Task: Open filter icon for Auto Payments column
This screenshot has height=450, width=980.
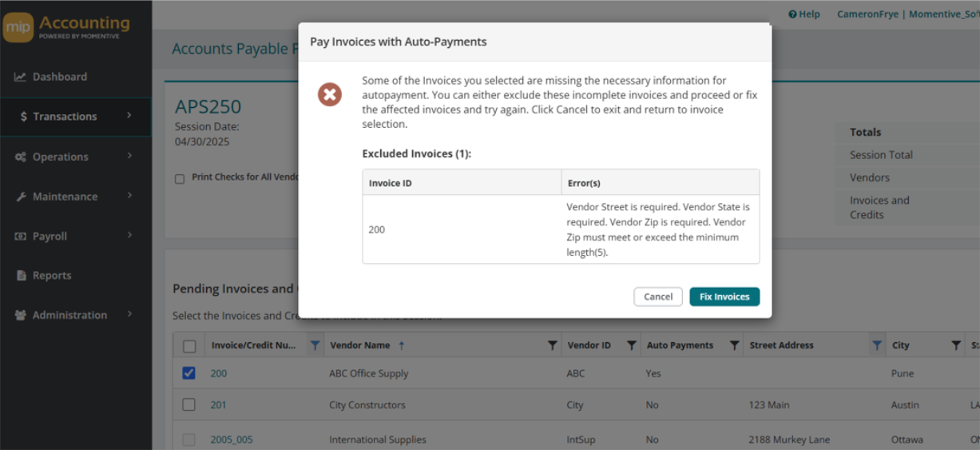Action: [x=733, y=345]
